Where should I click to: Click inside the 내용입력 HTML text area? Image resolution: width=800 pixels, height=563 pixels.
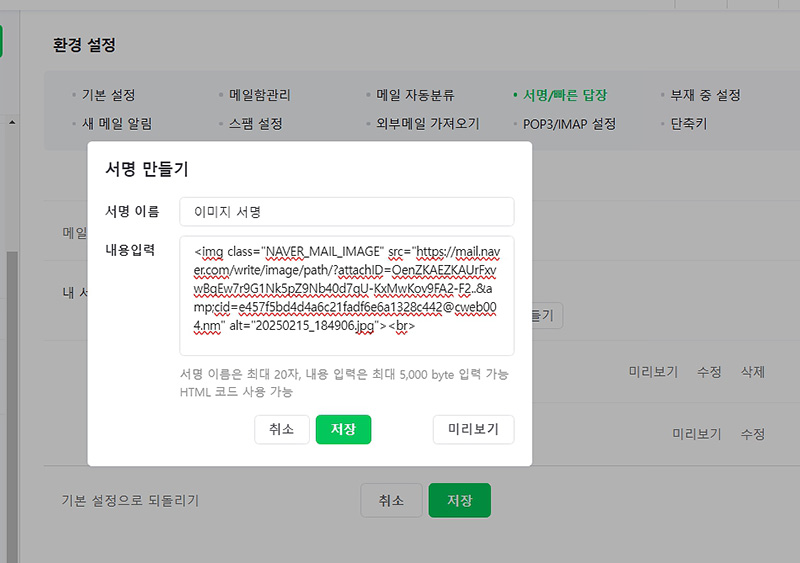click(346, 296)
